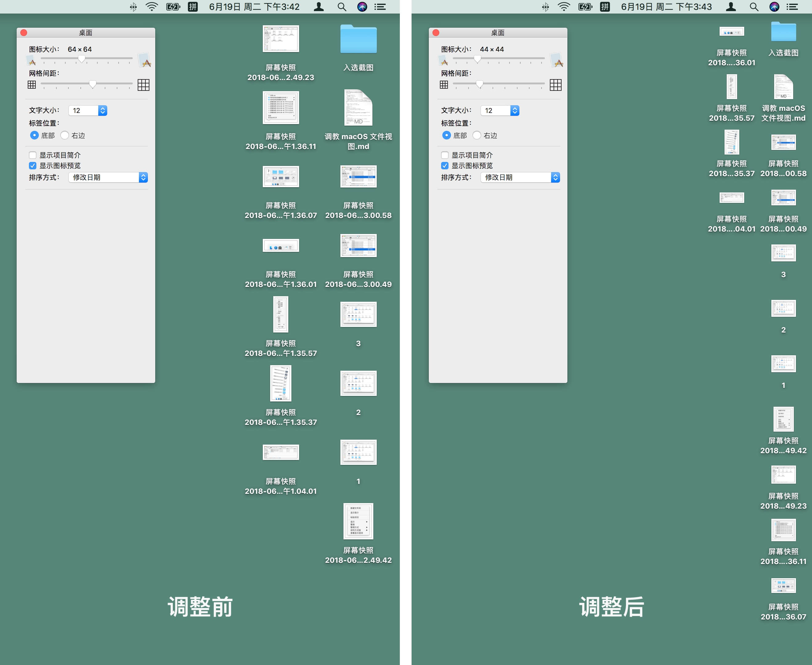Open Notification Center icon in right menu bar
Viewport: 812px width, 665px height.
point(792,7)
